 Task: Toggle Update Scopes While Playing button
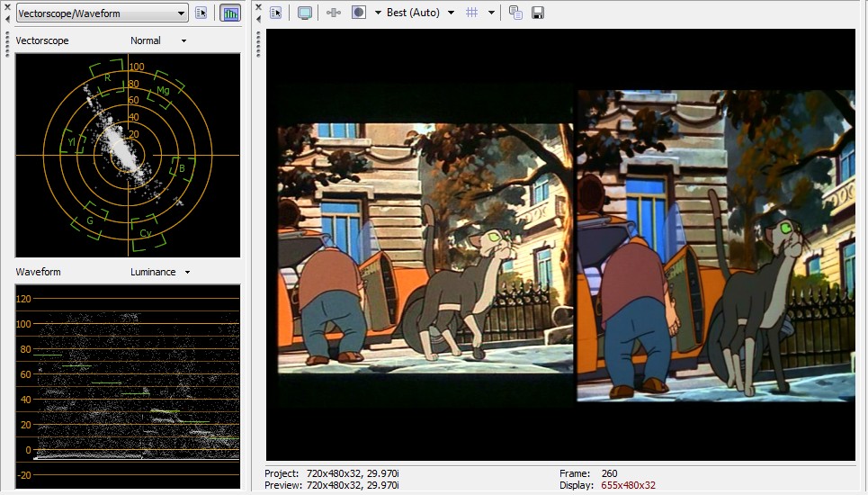[230, 13]
